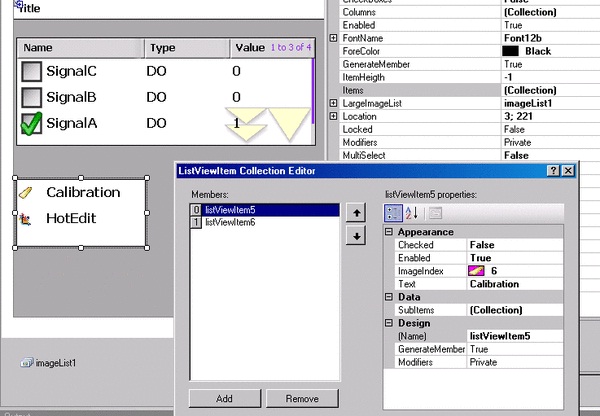
Task: Sort the properties alphabetically
Action: pos(414,212)
